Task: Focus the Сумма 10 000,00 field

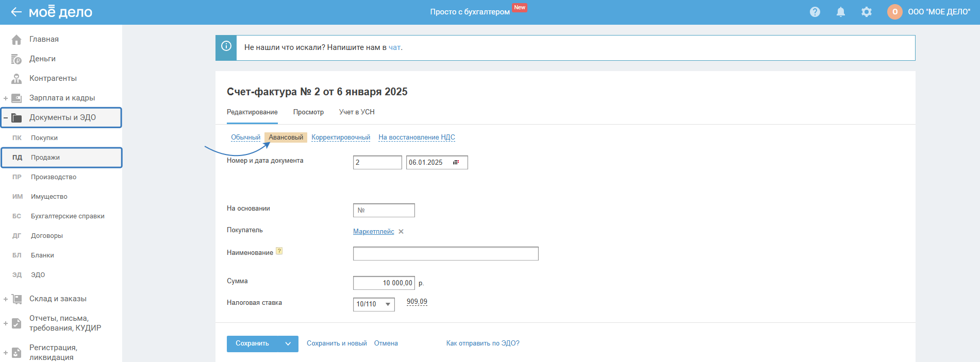Action: (384, 283)
